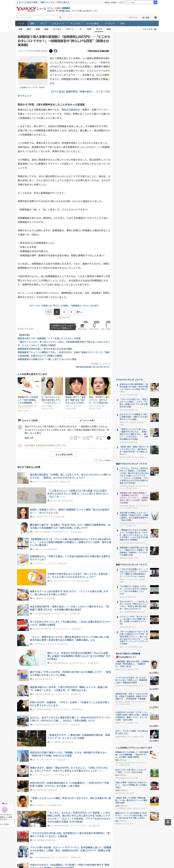Screen dimensions: 174x868
Task: Open article 吉田羊「旦那様とパチリ」
Action: pyautogui.click(x=70, y=511)
